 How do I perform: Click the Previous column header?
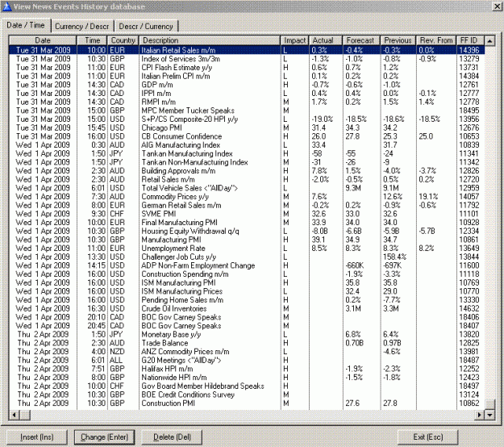pos(398,40)
